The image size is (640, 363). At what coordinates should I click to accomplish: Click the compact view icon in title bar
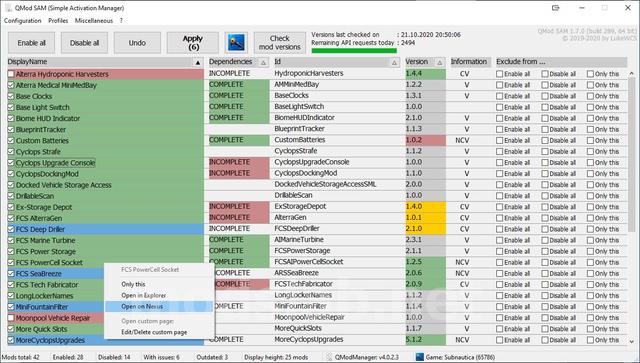tap(556, 8)
